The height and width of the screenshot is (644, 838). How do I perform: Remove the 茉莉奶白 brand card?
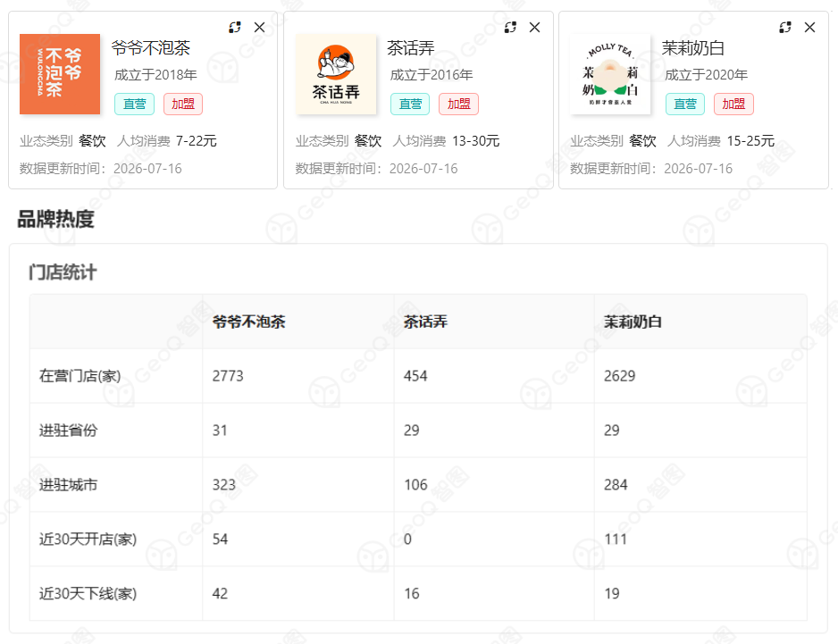810,28
